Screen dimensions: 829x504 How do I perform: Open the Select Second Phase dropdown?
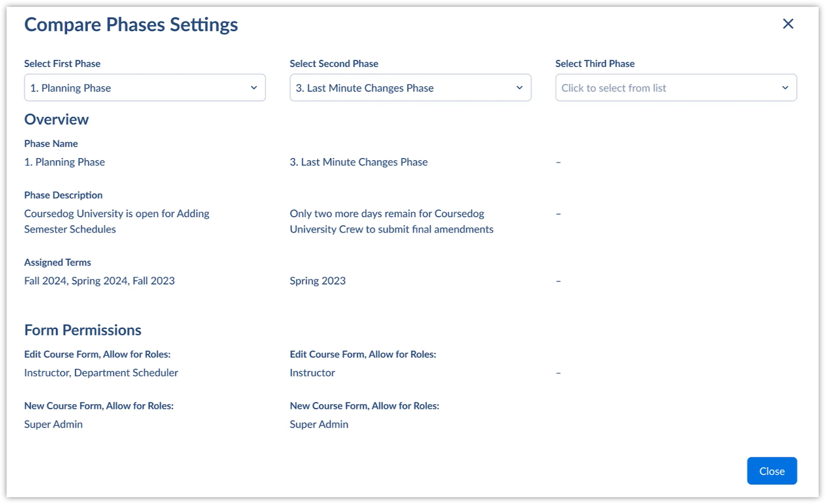pyautogui.click(x=410, y=88)
